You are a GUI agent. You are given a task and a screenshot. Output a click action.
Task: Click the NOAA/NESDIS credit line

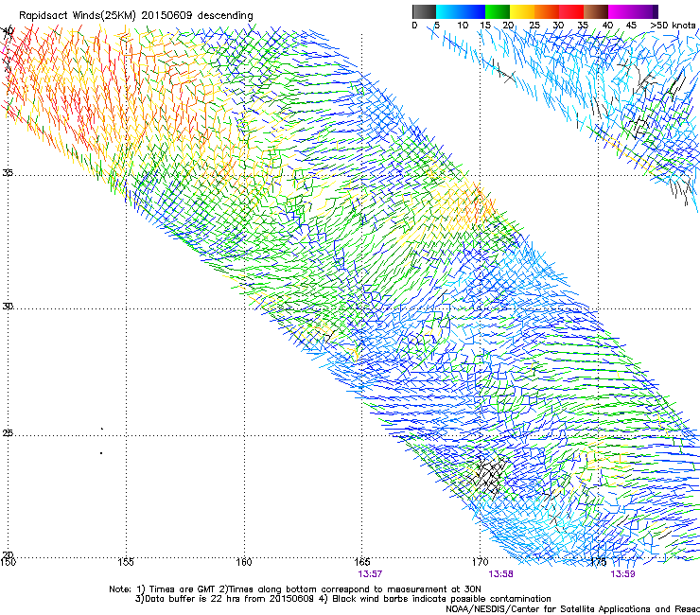[572, 609]
